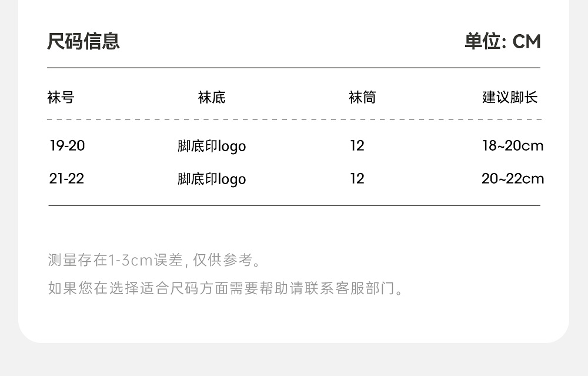This screenshot has width=588, height=376.
Task: Click the 尺码信息 heading
Action: pyautogui.click(x=83, y=42)
